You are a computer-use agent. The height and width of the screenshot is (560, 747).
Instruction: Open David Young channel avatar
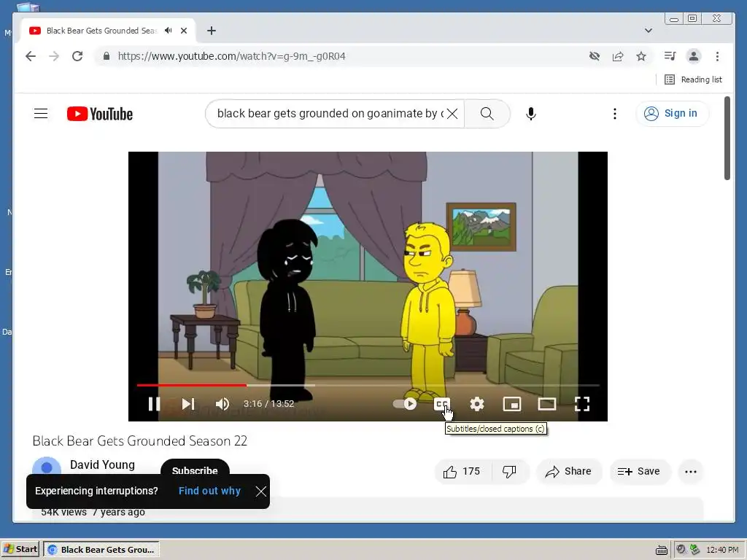click(x=47, y=467)
